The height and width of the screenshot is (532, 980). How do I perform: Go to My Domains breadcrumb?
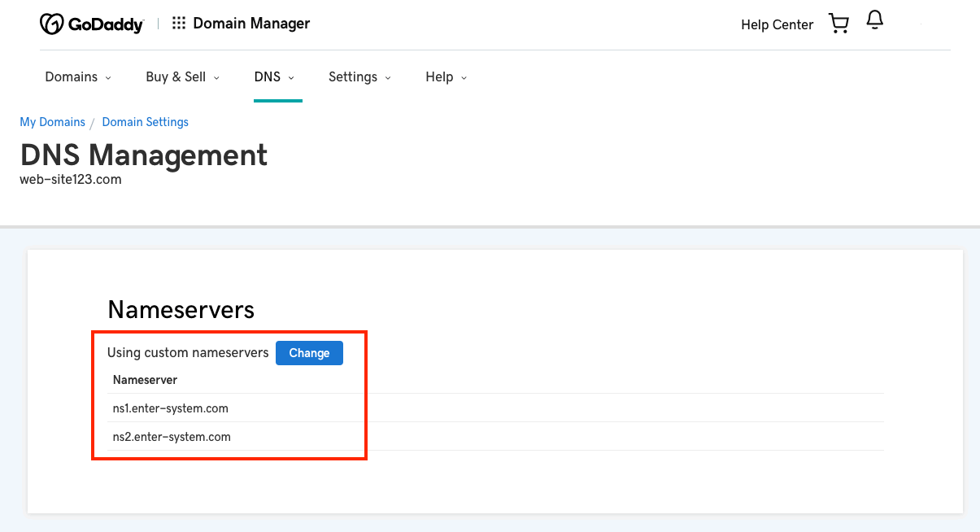click(52, 122)
